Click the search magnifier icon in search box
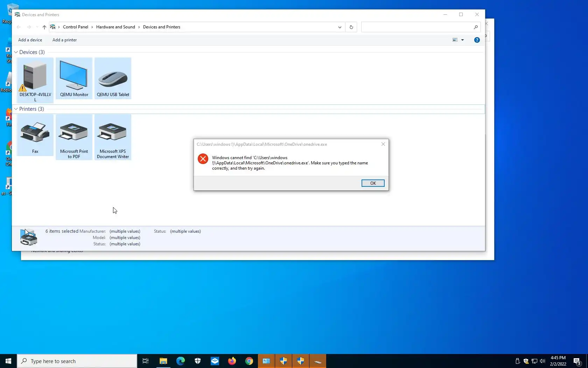588x368 pixels. [x=476, y=27]
